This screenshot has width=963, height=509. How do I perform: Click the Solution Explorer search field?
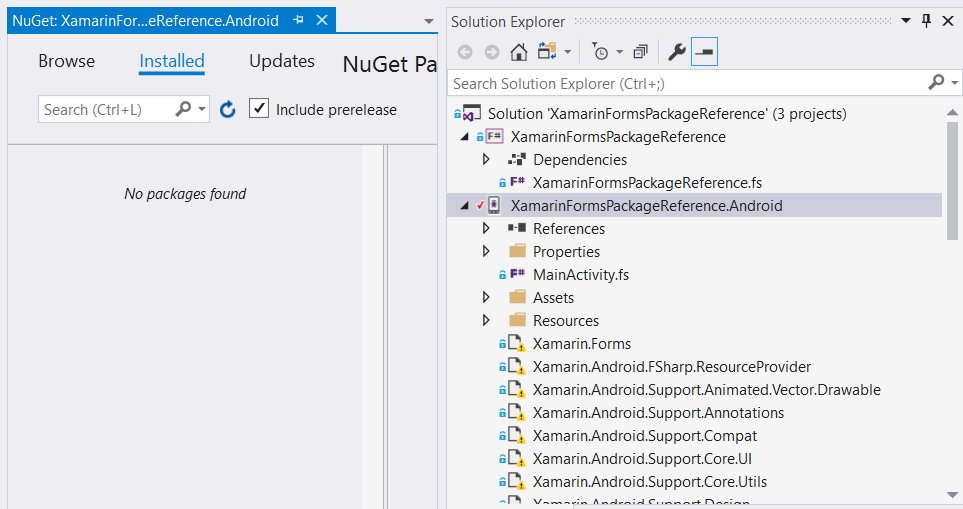[x=685, y=84]
